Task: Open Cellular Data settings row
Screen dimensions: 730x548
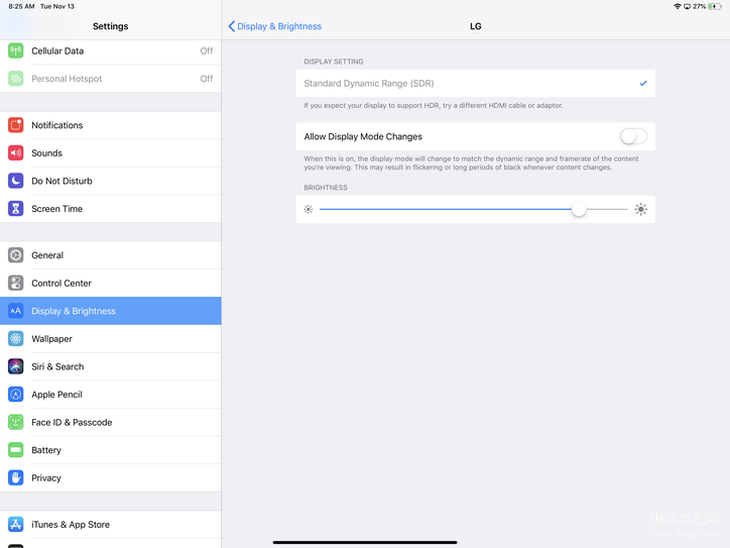Action: (x=110, y=51)
